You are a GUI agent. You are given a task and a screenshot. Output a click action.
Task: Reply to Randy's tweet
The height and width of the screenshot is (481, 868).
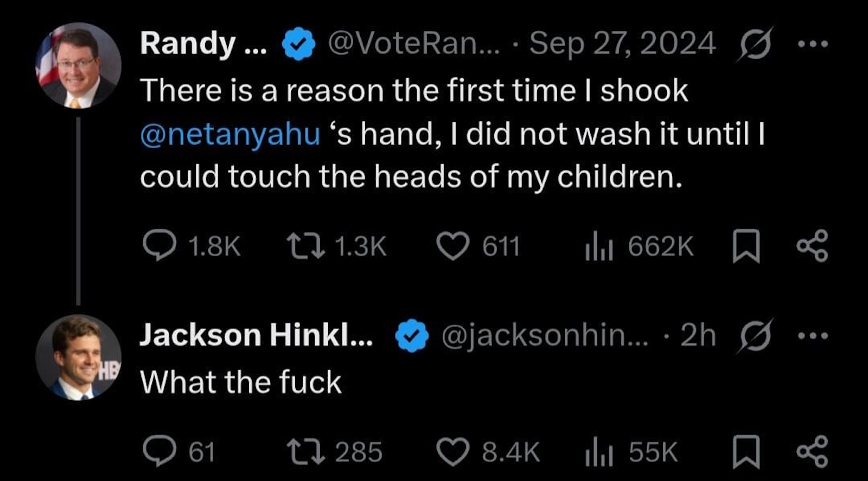(x=159, y=245)
